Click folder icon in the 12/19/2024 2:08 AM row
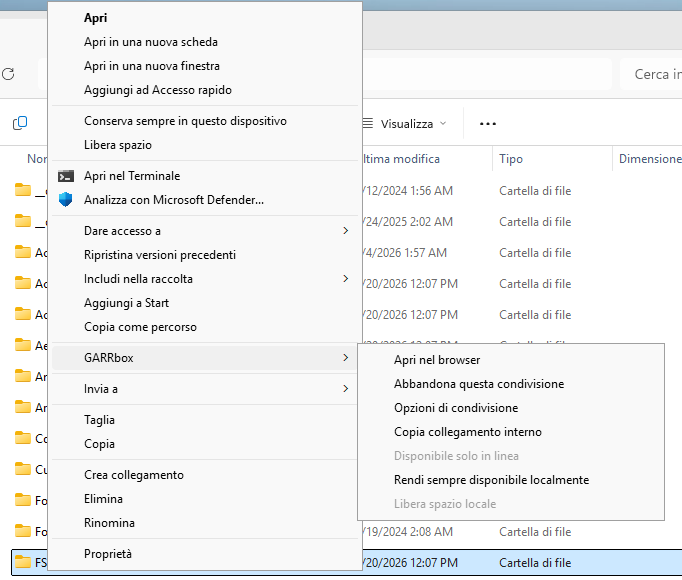 pyautogui.click(x=23, y=531)
